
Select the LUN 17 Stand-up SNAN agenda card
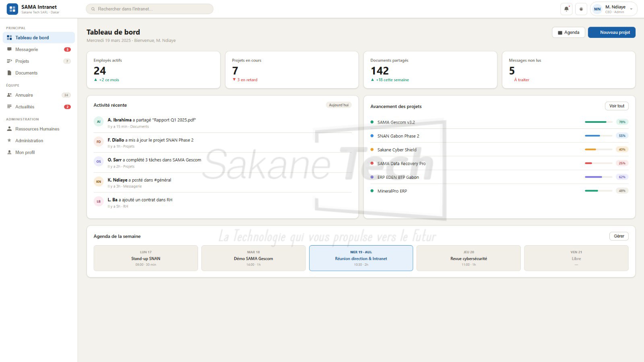146,258
